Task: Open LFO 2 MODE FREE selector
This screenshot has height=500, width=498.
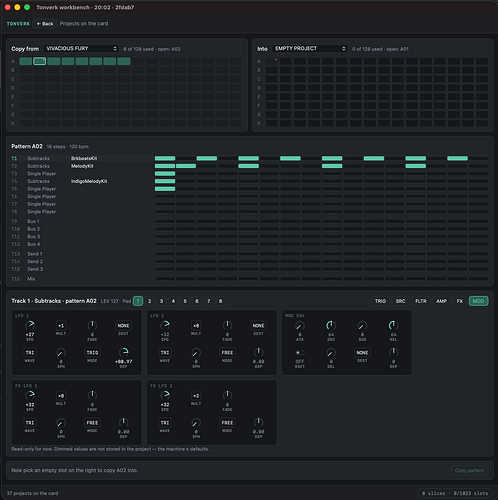Action: click(x=227, y=353)
